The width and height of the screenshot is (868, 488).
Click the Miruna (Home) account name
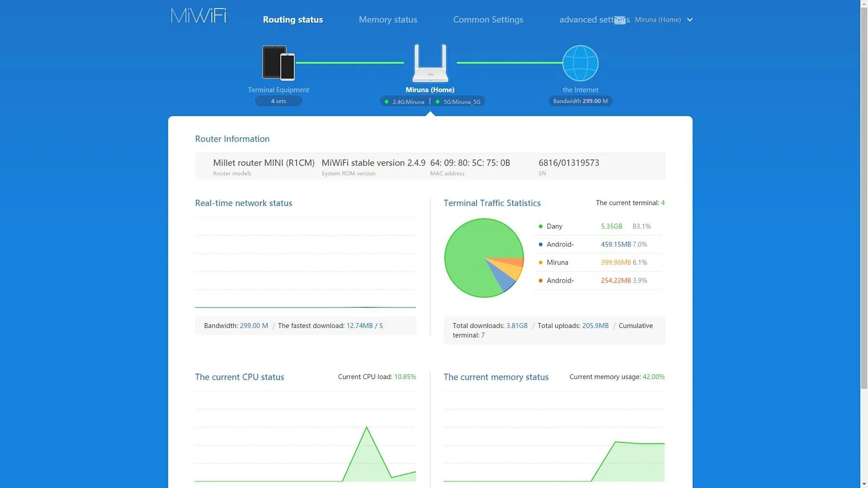pyautogui.click(x=658, y=20)
